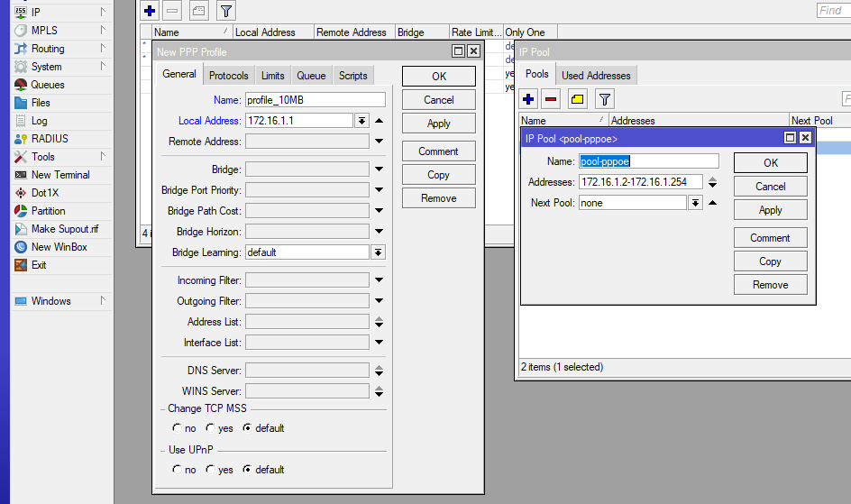The width and height of the screenshot is (851, 504).
Task: Remove entry with PPP toolbar minus icon
Action: 172,10
